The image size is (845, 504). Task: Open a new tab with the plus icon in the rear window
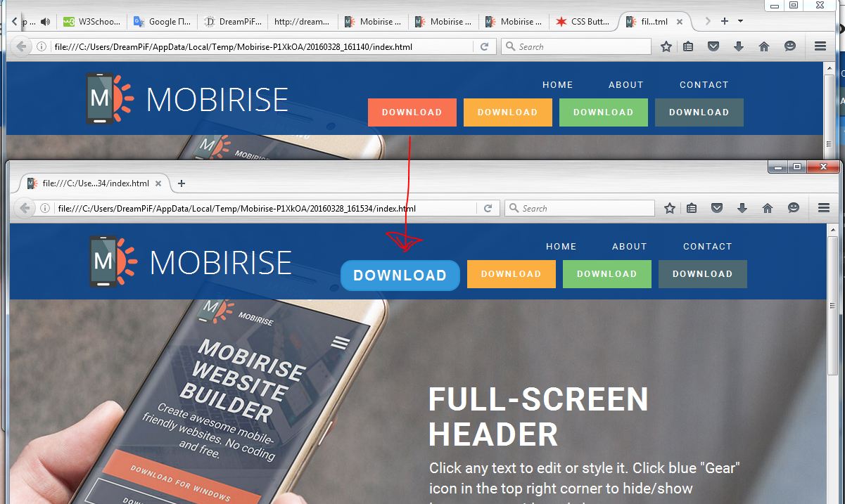coord(725,21)
